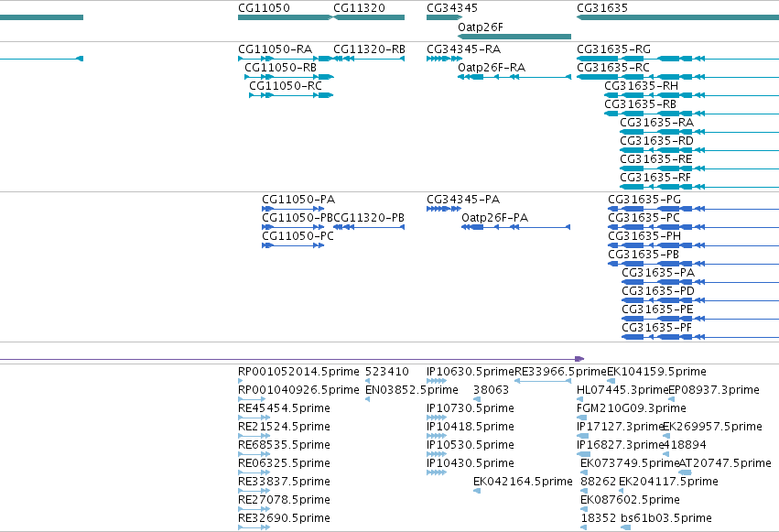Select EST EK104159.5prime
Screen dimensions: 779x532
(611, 381)
